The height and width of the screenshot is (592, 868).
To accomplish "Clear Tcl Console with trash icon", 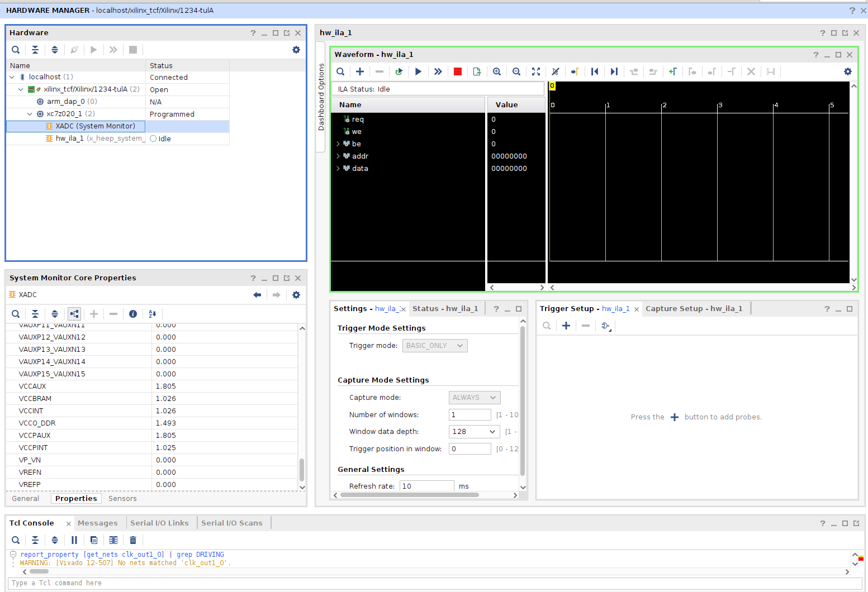I will [x=133, y=540].
